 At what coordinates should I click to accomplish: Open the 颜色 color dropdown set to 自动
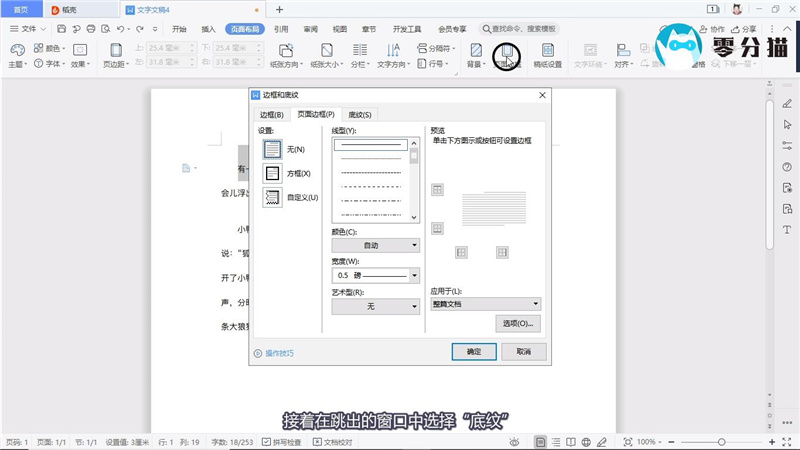[375, 245]
